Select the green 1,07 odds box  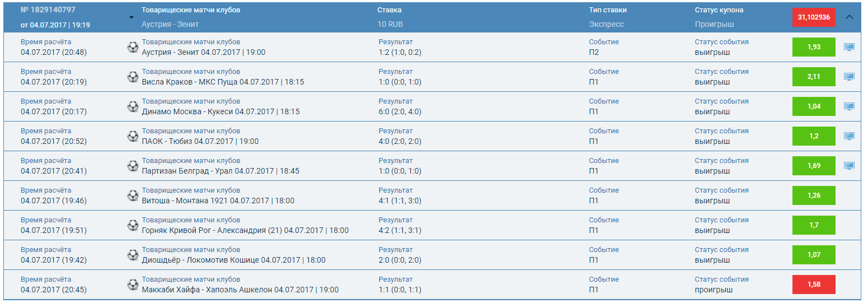(814, 255)
